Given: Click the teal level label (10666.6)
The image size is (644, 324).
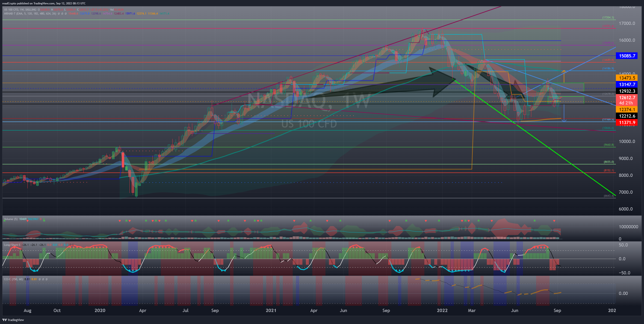Looking at the screenshot, I should (608, 128).
